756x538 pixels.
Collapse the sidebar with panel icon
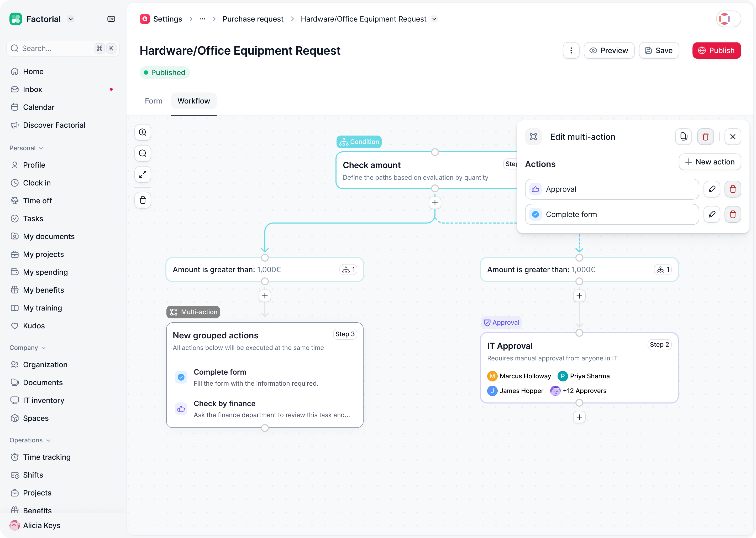[x=111, y=19]
